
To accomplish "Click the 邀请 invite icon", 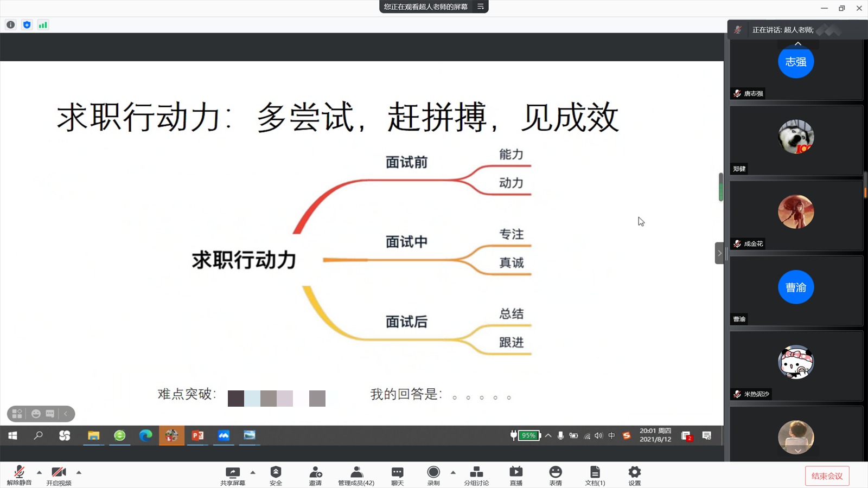I will [315, 474].
